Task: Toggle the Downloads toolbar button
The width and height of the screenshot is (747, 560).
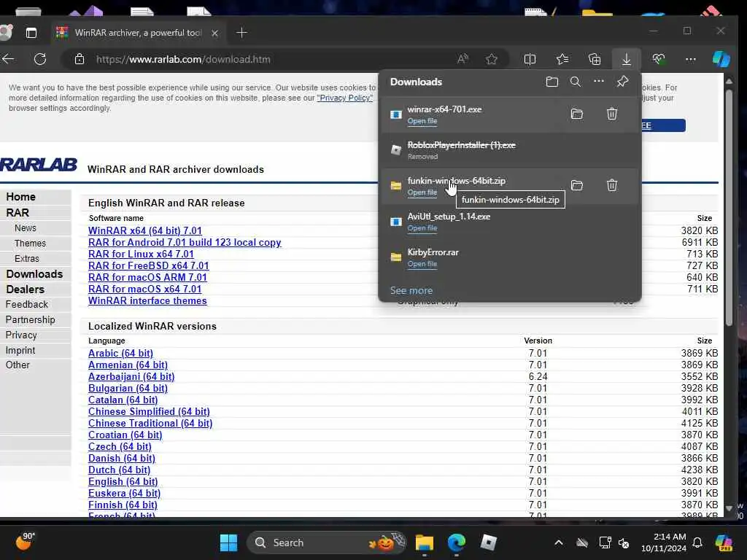Action: coord(627,59)
